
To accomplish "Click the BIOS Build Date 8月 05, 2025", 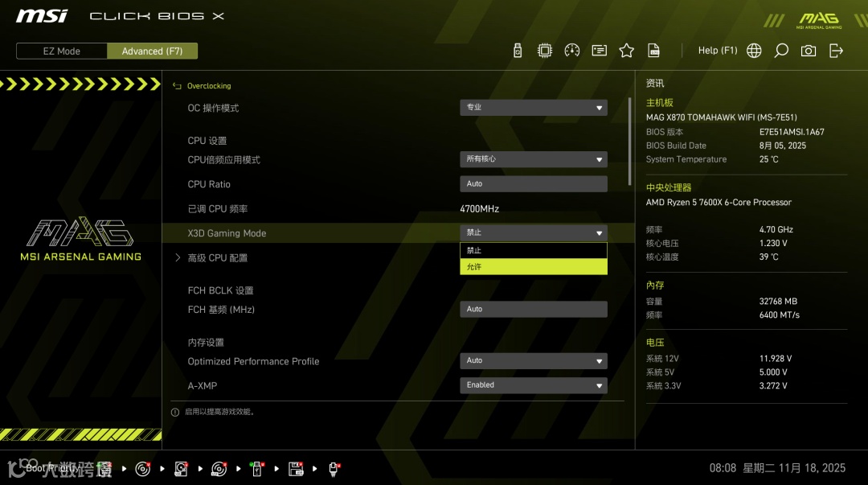I will (782, 146).
